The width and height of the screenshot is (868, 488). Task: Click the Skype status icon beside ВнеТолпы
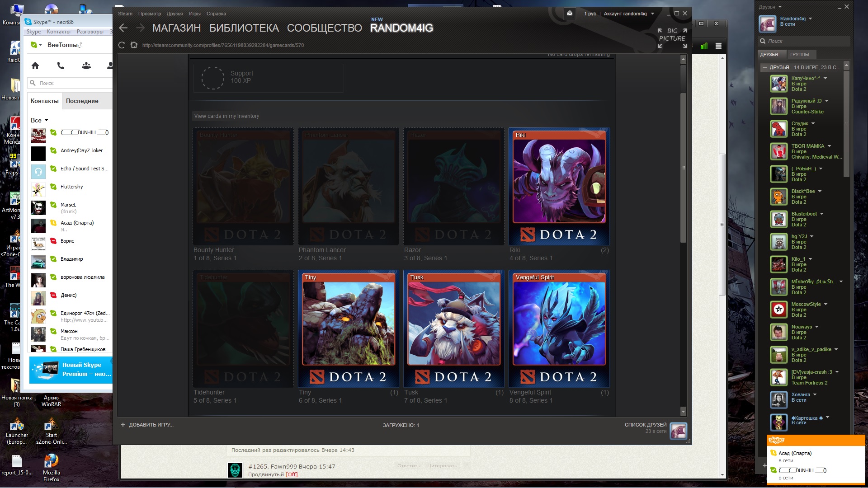(33, 45)
